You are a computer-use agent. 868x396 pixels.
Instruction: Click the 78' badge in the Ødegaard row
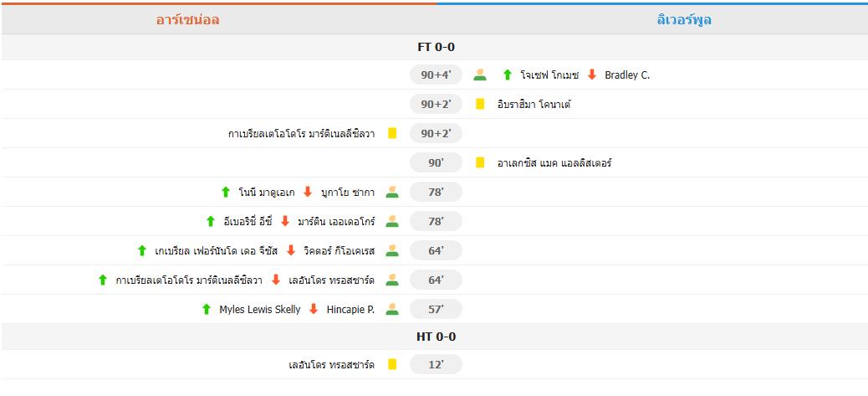(x=436, y=222)
